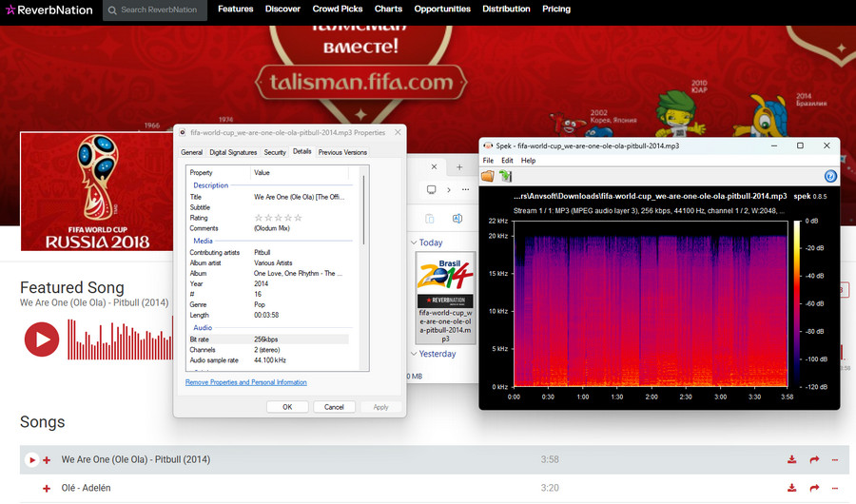Play the Featured Song with red play button
Image resolution: width=856 pixels, height=504 pixels.
tap(42, 339)
